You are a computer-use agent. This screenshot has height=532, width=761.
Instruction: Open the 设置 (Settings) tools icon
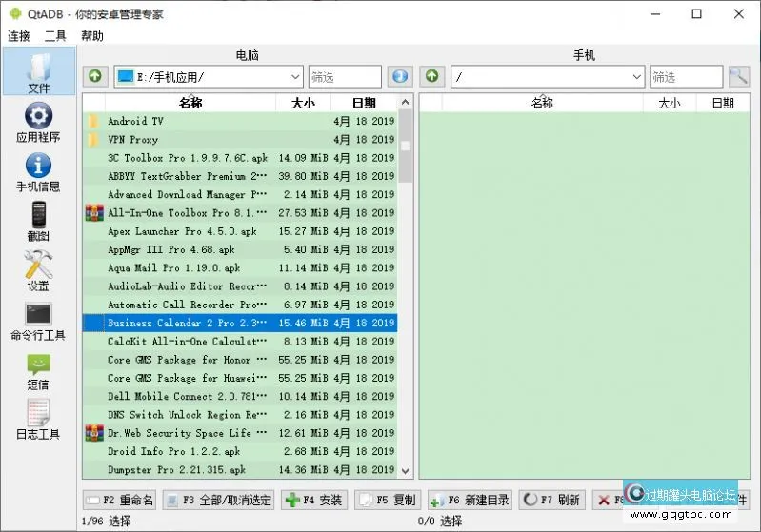38,270
